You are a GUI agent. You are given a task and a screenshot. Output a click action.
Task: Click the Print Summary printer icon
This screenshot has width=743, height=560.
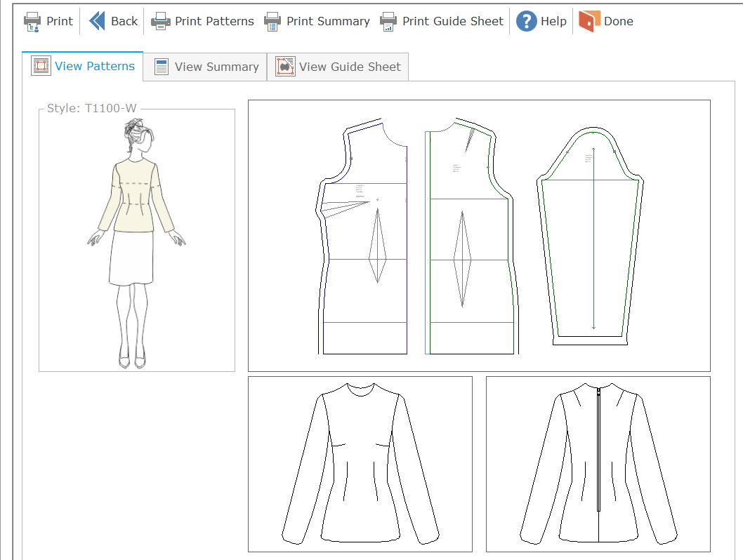click(x=272, y=22)
